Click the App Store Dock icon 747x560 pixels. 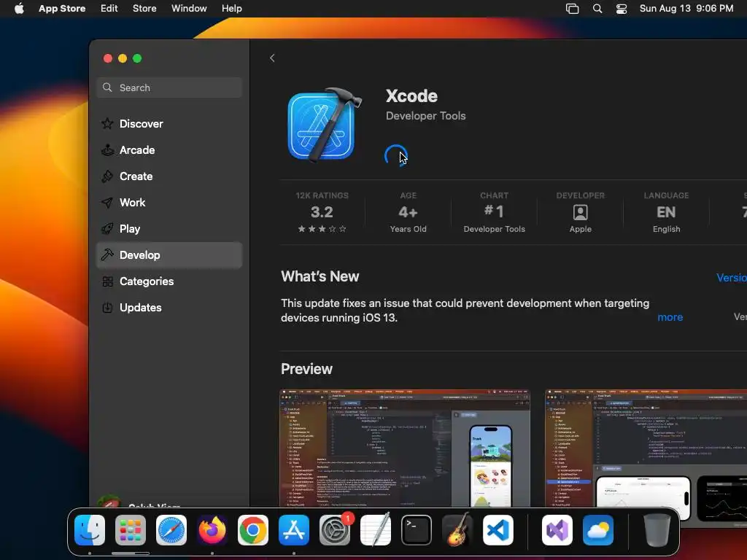294,530
